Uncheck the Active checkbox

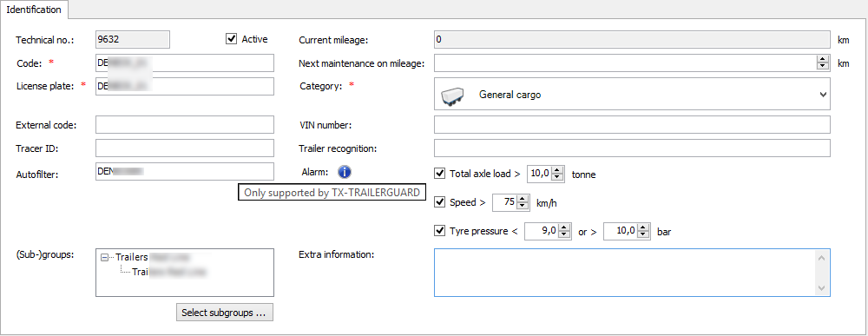(x=232, y=39)
